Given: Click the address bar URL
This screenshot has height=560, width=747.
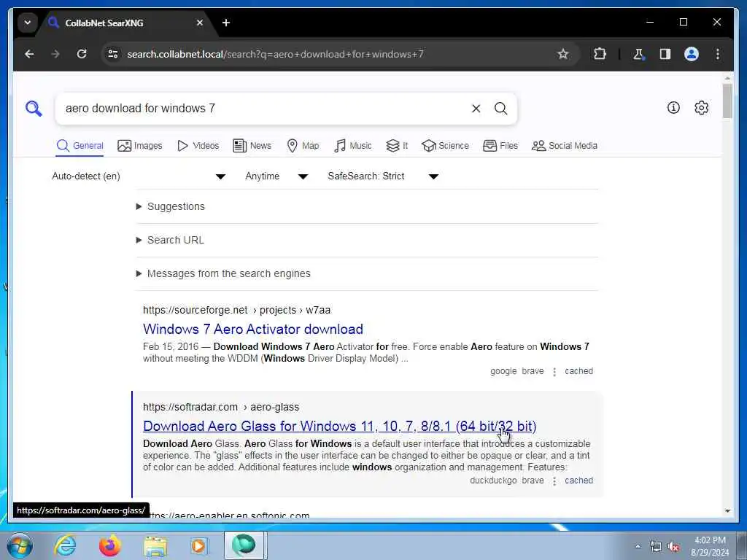Looking at the screenshot, I should [275, 54].
